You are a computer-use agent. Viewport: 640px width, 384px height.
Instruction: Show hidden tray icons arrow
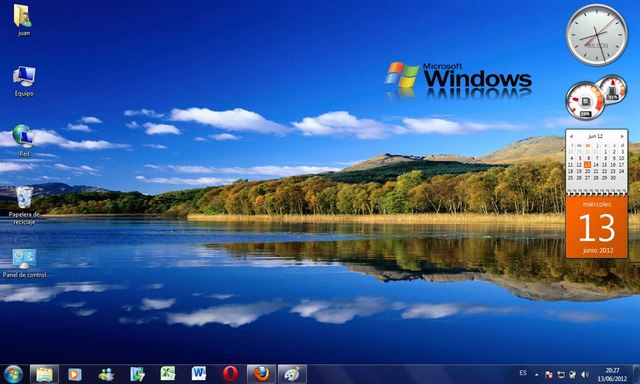[x=537, y=375]
